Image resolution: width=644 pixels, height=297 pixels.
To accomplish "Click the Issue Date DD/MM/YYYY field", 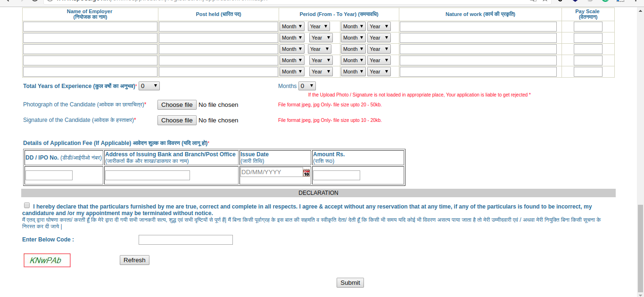I will coord(272,172).
